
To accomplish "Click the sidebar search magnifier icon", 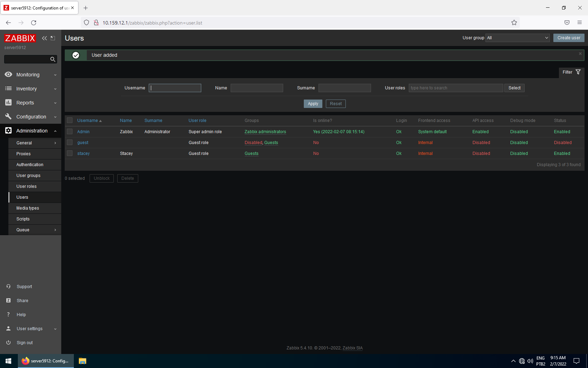I will tap(52, 60).
